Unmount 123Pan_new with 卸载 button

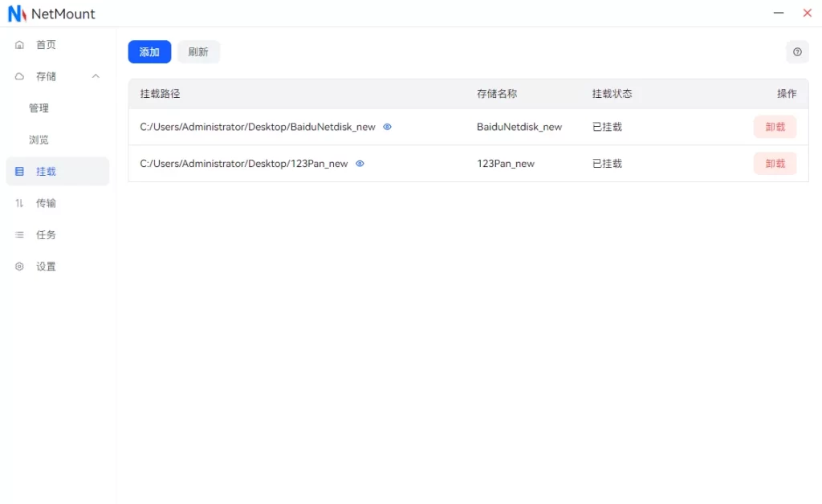(x=775, y=164)
